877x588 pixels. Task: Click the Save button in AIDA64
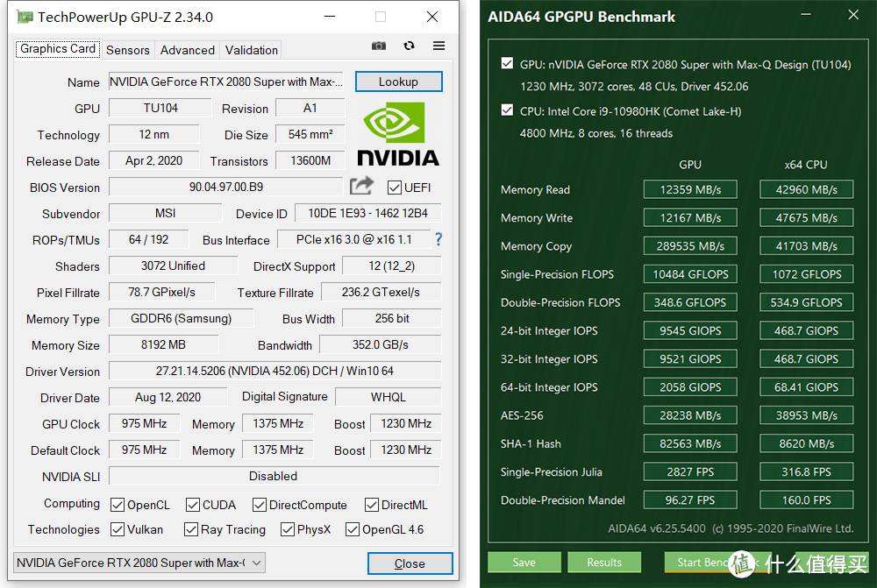point(524,563)
